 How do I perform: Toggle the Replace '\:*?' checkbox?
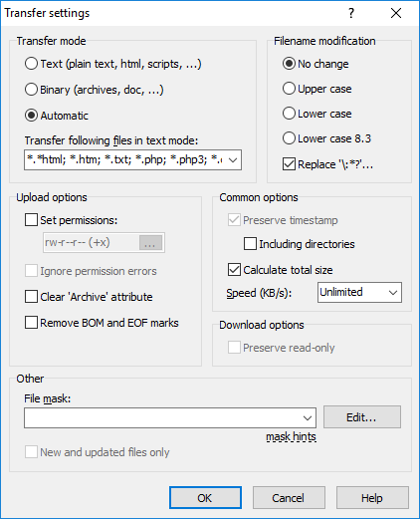[x=289, y=164]
